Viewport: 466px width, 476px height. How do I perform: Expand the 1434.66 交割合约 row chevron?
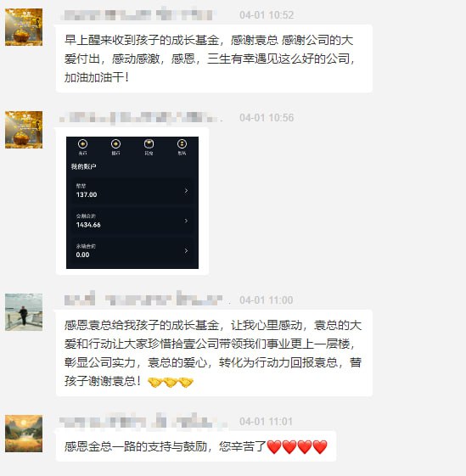pyautogui.click(x=186, y=221)
